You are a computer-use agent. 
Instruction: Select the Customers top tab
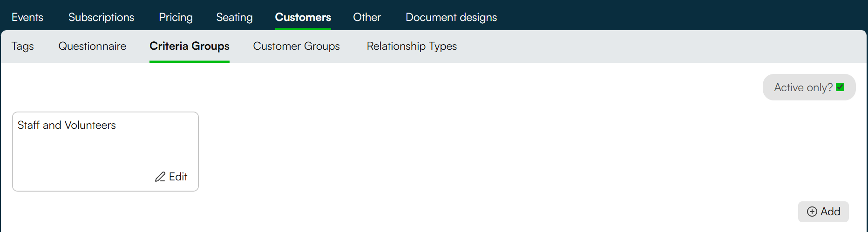pos(303,17)
